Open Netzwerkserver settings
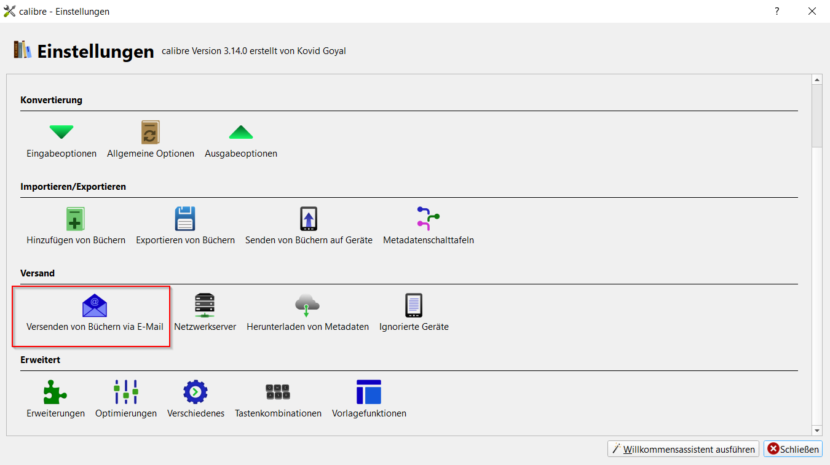 [x=205, y=314]
